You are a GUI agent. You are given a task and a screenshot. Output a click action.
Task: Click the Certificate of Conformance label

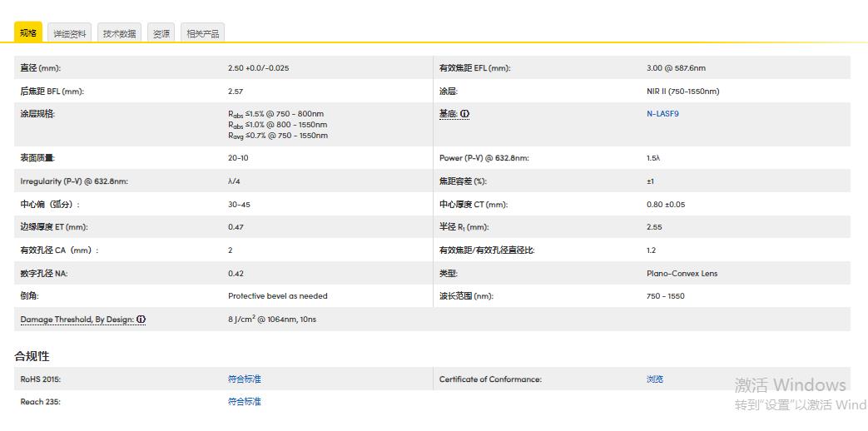click(490, 379)
